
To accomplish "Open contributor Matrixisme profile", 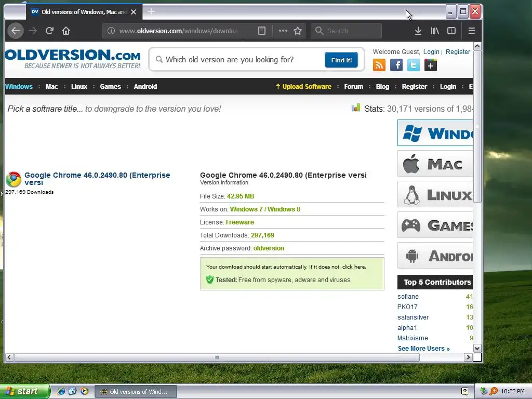I will click(413, 338).
